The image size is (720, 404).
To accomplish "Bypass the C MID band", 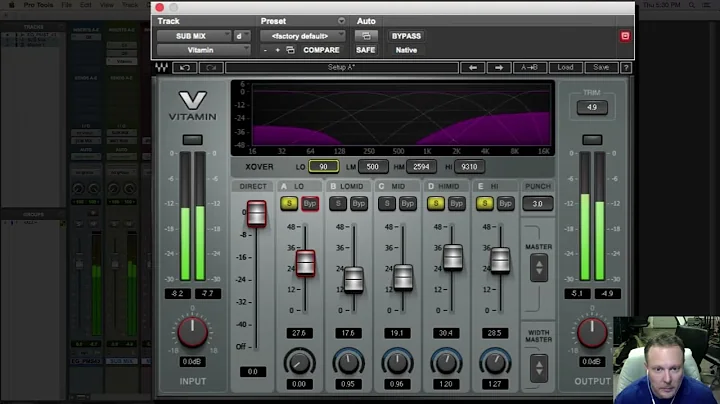I will 407,203.
